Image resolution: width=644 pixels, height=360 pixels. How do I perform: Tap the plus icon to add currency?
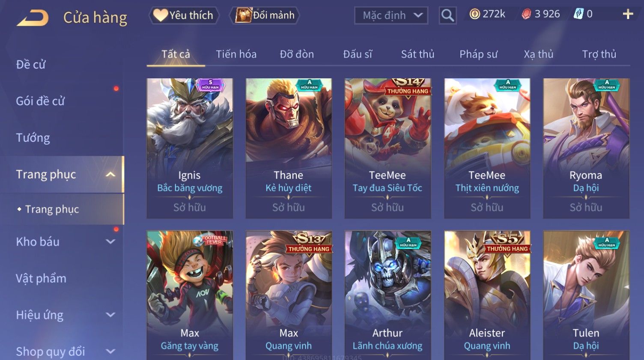628,14
